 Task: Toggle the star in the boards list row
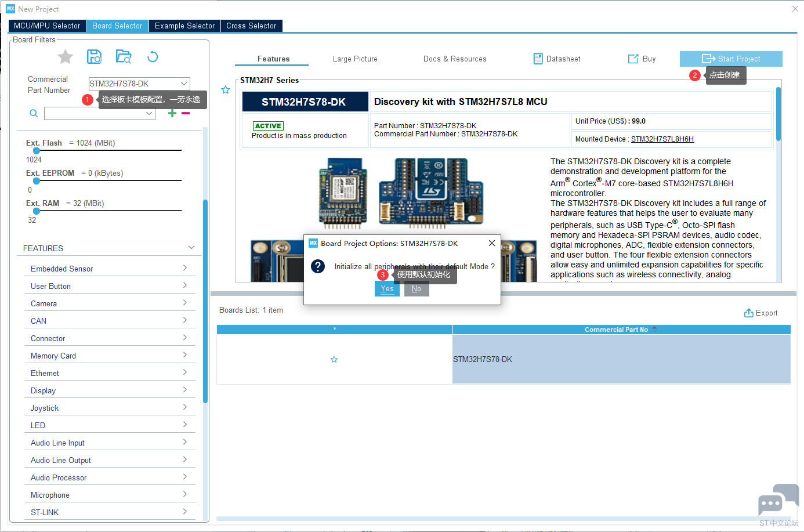coord(334,360)
